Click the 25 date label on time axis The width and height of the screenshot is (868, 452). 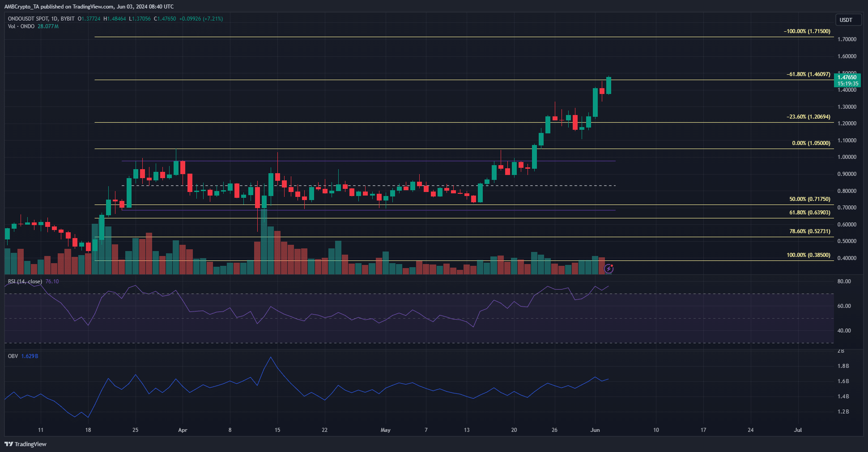tap(136, 430)
